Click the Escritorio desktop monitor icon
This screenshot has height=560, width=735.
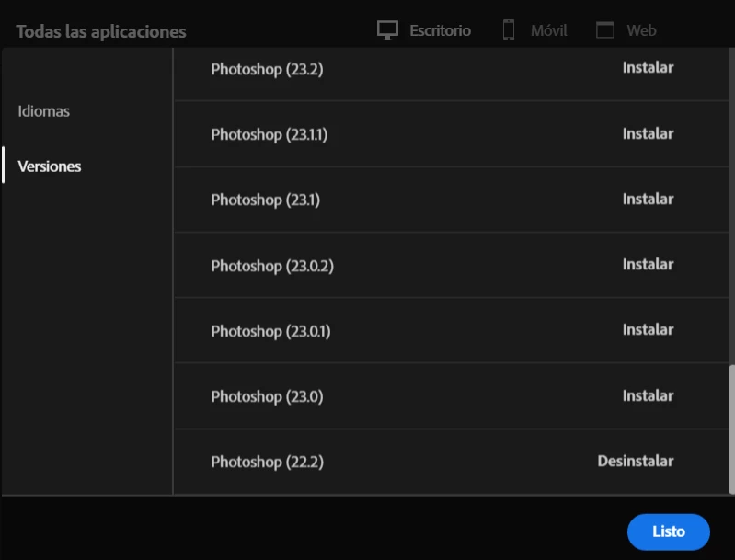click(387, 30)
